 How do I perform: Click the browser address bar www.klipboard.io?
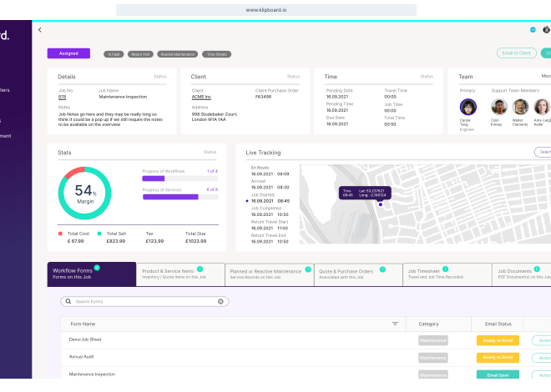click(266, 10)
